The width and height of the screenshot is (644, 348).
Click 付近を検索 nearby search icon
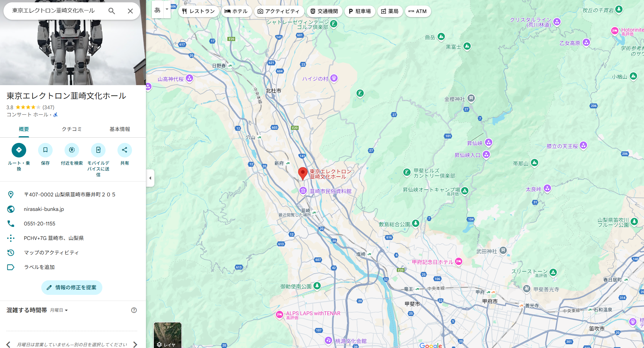point(72,150)
